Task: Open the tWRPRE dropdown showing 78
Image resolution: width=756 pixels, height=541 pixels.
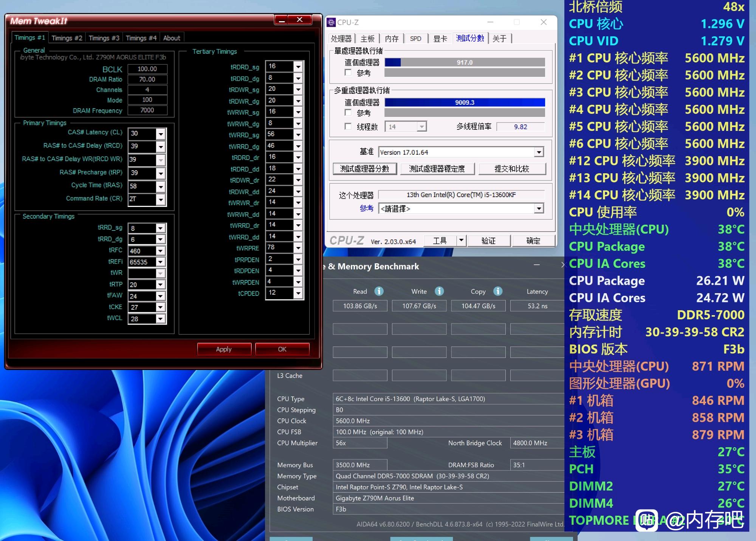Action: pos(298,248)
